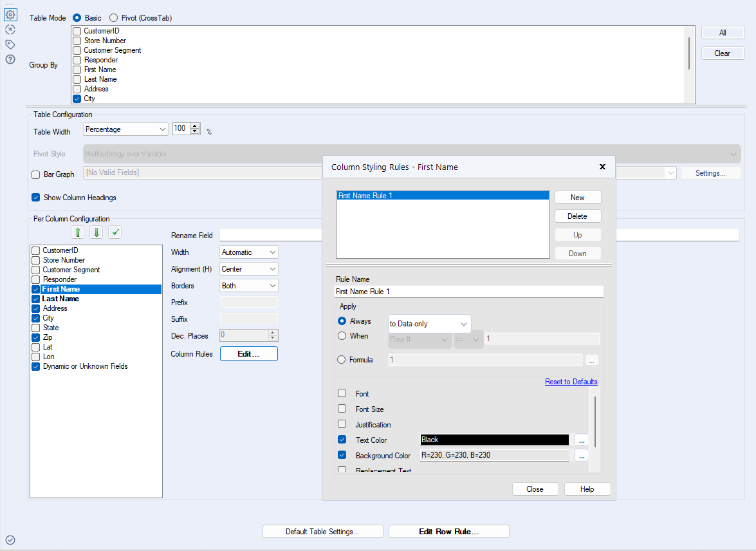Close the Column Styling Rules dialog

pos(602,167)
